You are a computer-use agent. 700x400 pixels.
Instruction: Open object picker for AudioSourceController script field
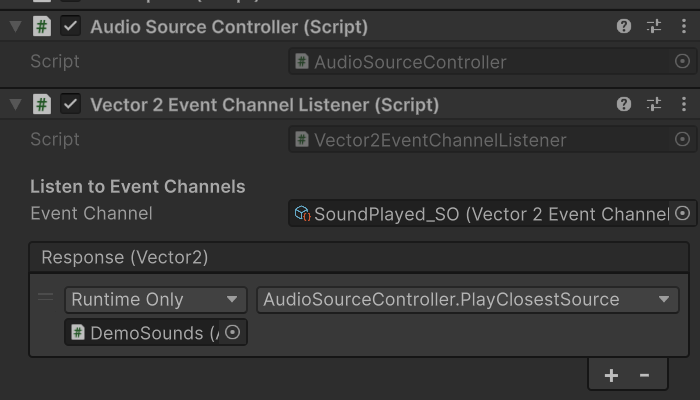tap(683, 62)
